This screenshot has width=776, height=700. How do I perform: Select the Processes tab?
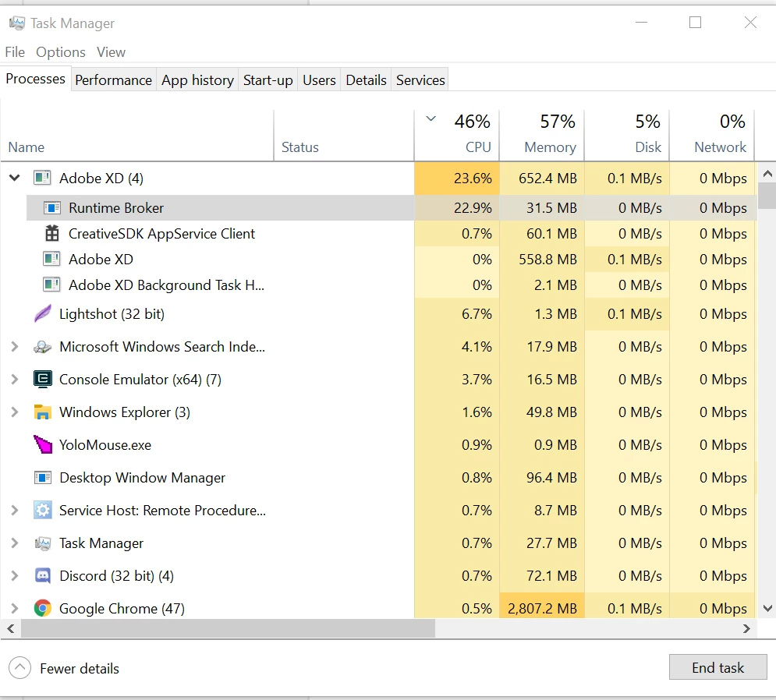point(35,80)
